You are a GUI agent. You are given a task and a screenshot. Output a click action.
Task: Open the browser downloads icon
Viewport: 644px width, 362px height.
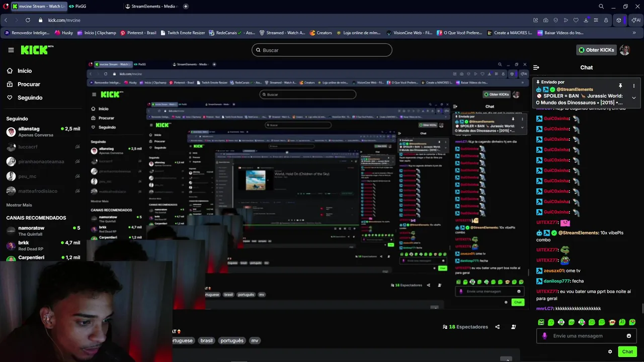tap(586, 20)
